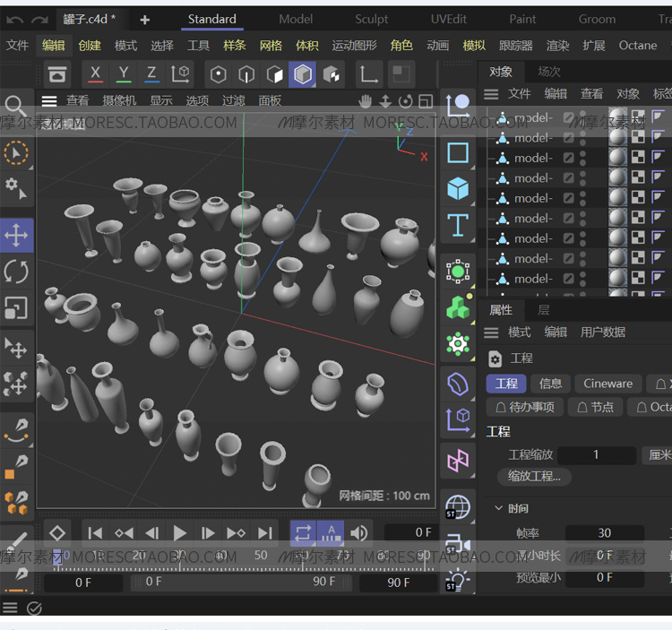Screen dimensions: 672x630
Task: Toggle the Y axis lock
Action: (x=124, y=74)
